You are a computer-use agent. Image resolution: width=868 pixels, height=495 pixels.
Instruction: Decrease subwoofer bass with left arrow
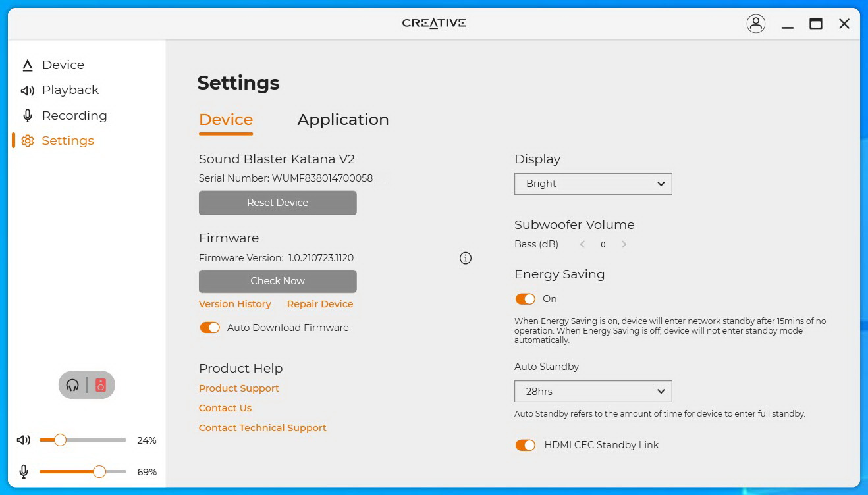tap(582, 244)
